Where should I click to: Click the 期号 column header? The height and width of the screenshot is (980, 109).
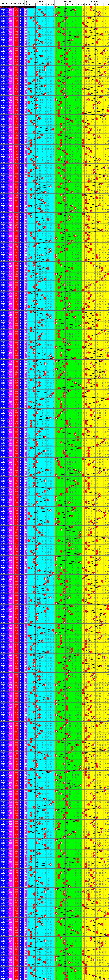pyautogui.click(x=4, y=3)
